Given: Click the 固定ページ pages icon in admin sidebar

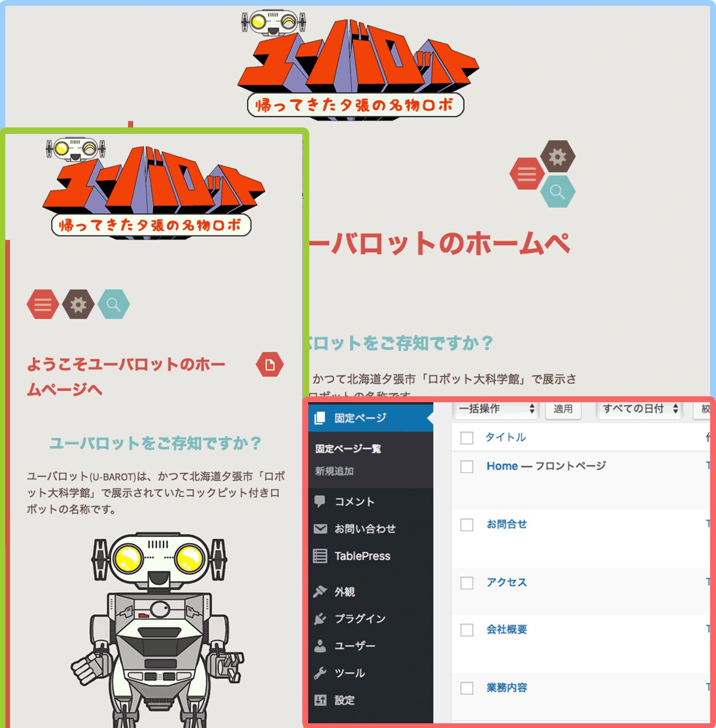Looking at the screenshot, I should point(320,418).
